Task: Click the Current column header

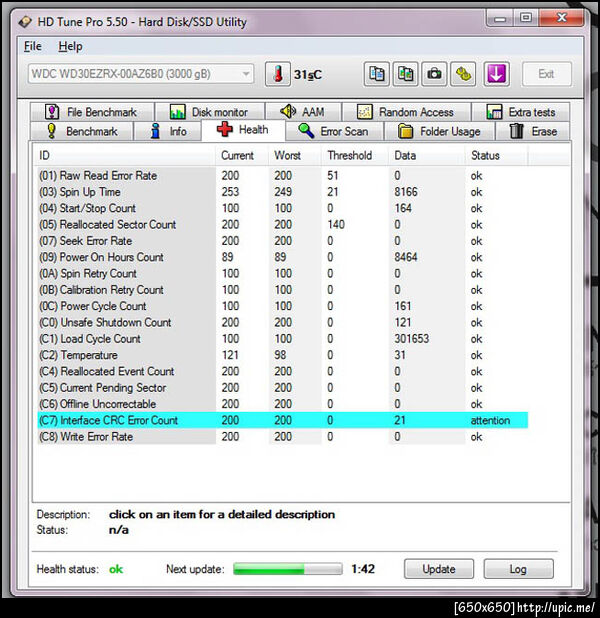Action: tap(242, 156)
